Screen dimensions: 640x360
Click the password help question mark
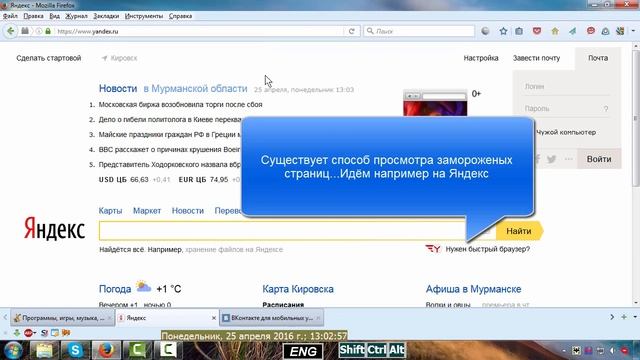tap(606, 109)
